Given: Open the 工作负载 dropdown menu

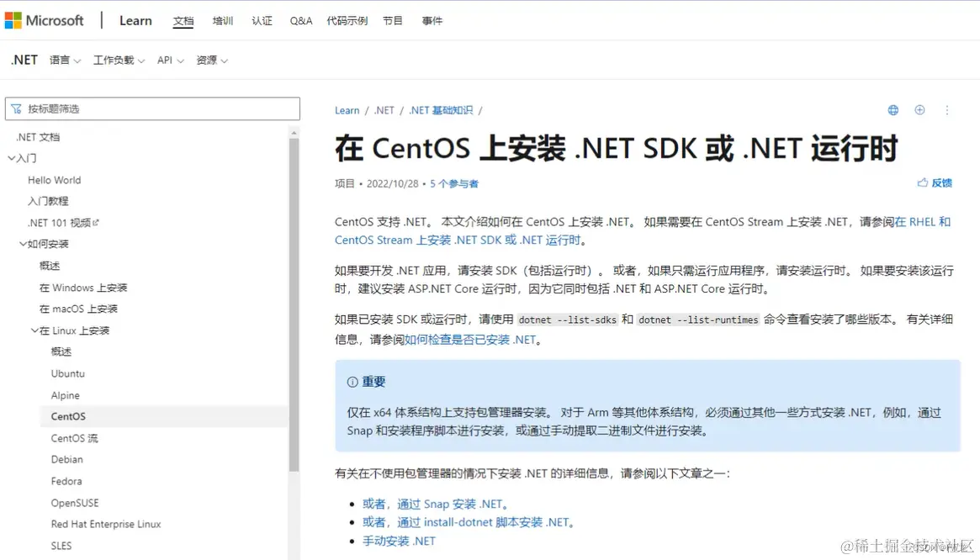Looking at the screenshot, I should point(119,60).
